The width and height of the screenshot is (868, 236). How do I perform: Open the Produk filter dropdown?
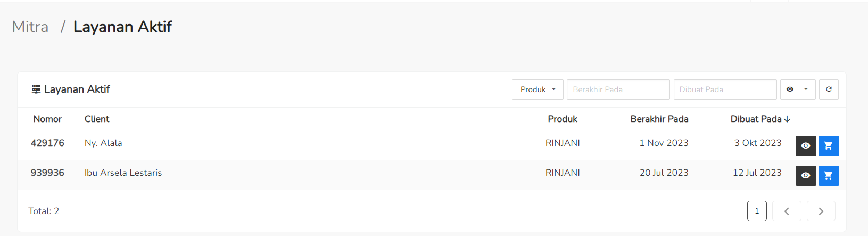[x=538, y=89]
